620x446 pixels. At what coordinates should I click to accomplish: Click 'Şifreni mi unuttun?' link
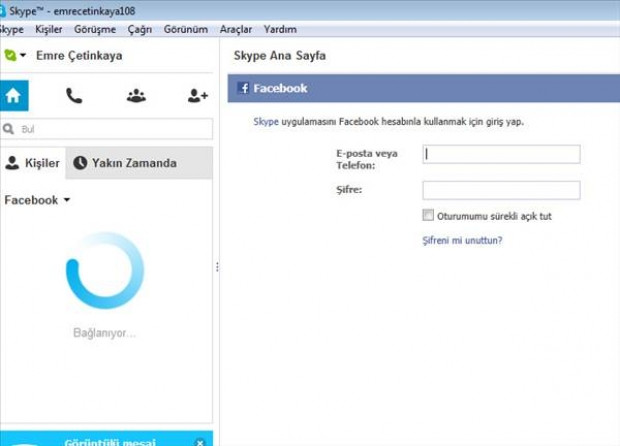[x=462, y=240]
